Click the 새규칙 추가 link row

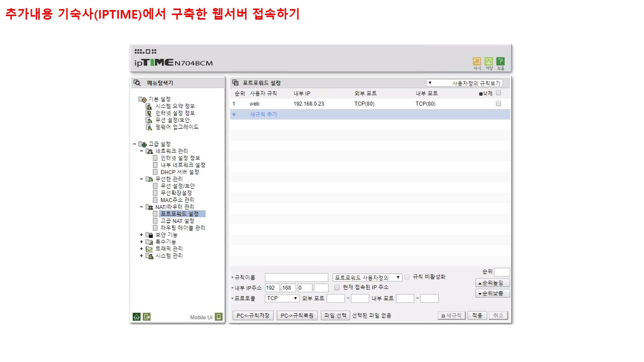tap(370, 114)
